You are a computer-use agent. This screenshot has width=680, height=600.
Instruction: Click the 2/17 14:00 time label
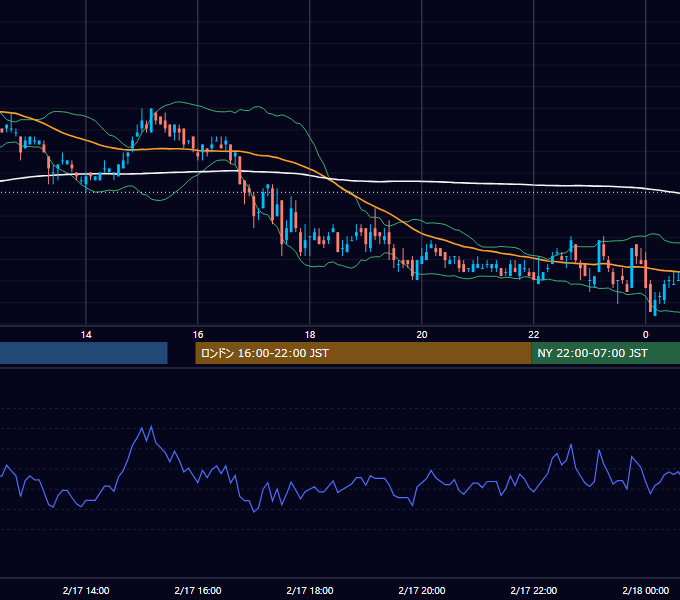click(x=86, y=590)
